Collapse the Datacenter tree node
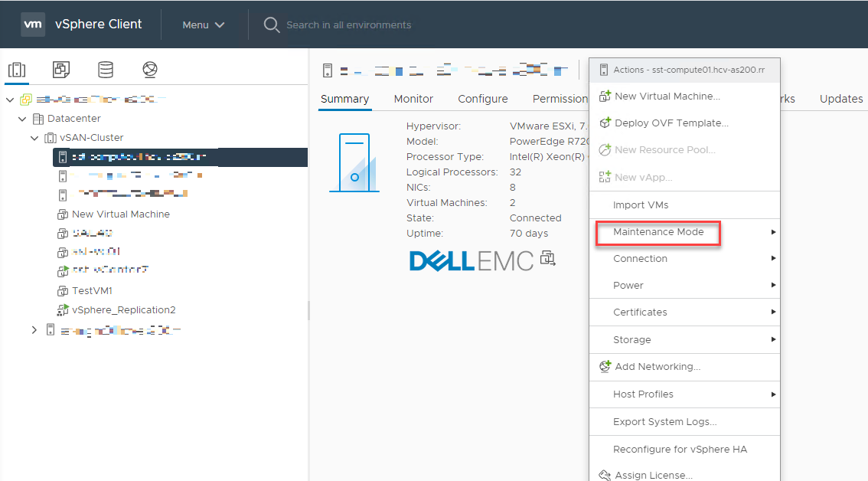Screen dimensions: 868x481 click(21, 118)
